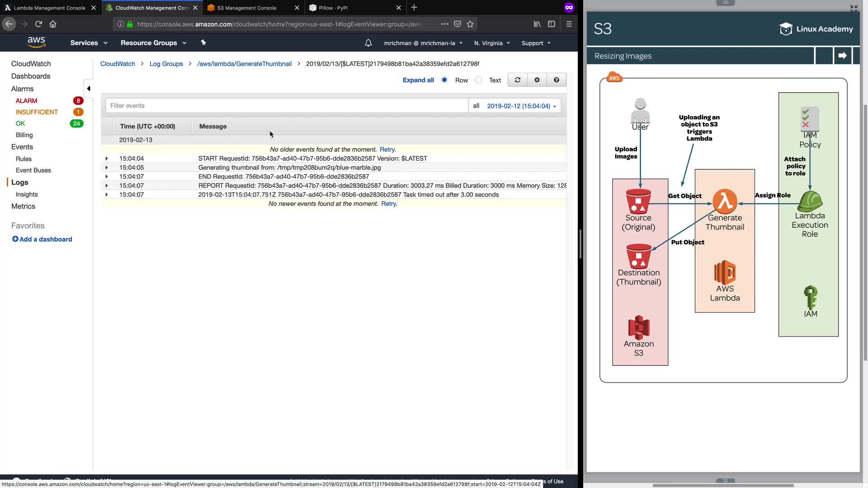Switch to S3 Management Console tab
The width and height of the screenshot is (868, 488).
click(246, 8)
